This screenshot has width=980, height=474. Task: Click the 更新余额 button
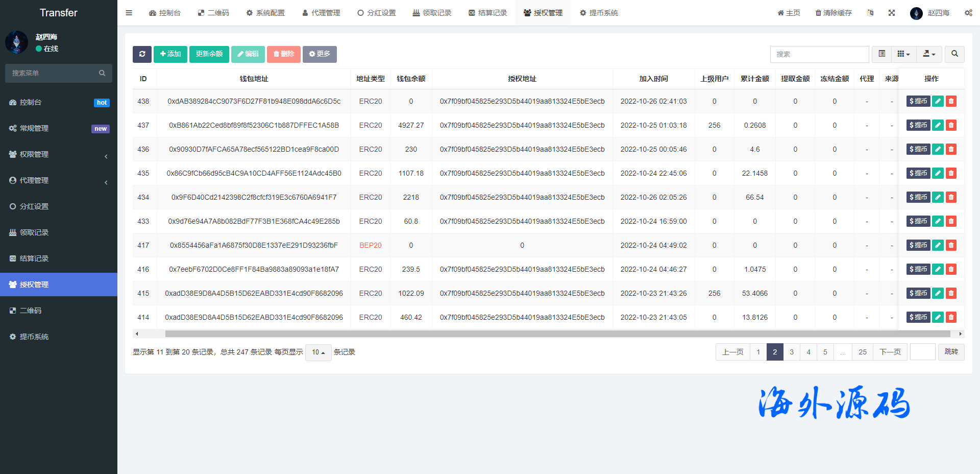pos(209,54)
